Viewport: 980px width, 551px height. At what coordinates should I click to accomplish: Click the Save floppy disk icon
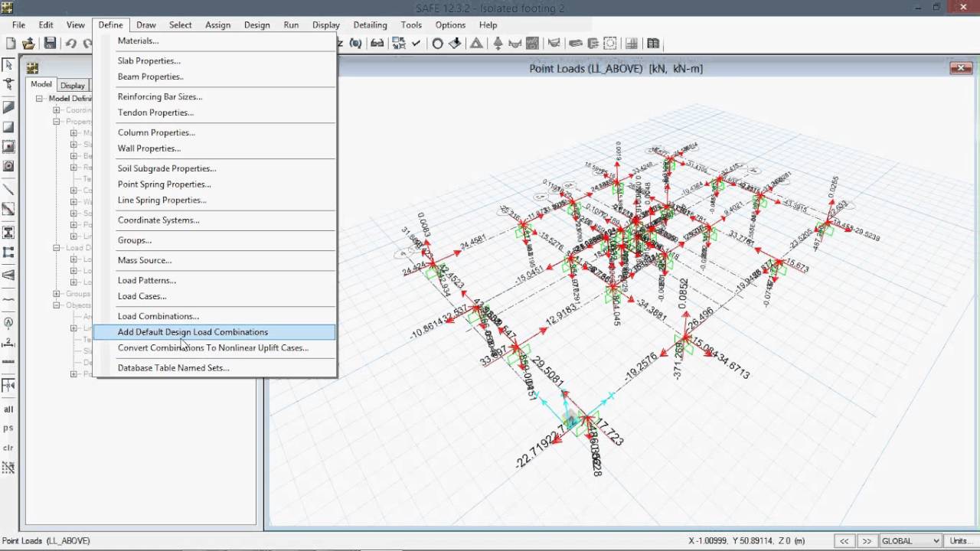pyautogui.click(x=50, y=44)
